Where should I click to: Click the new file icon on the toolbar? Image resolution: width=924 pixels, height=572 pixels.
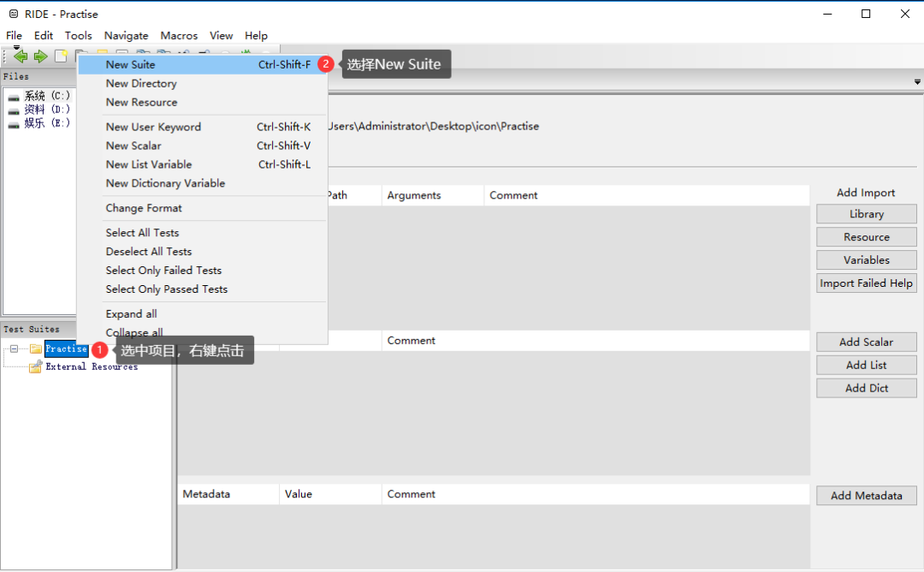point(61,55)
